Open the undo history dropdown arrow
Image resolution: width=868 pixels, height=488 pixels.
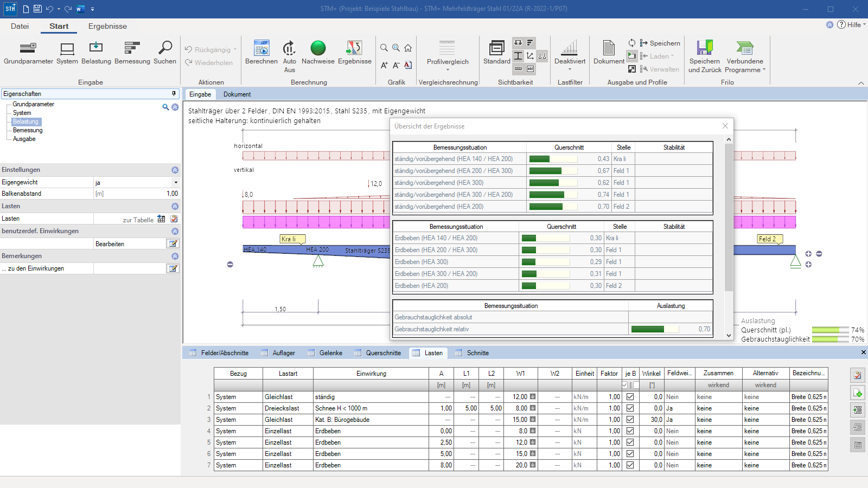[x=59, y=9]
